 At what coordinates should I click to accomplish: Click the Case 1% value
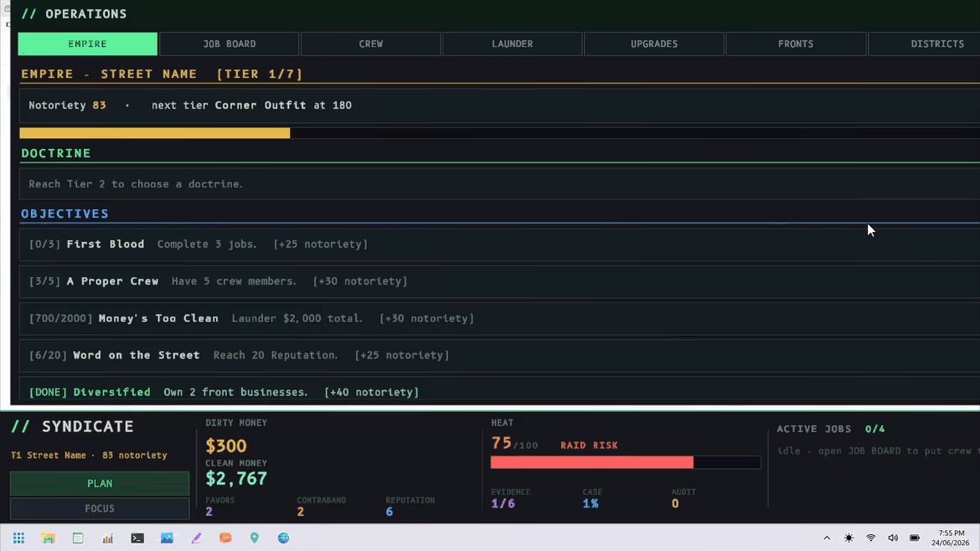(x=591, y=503)
